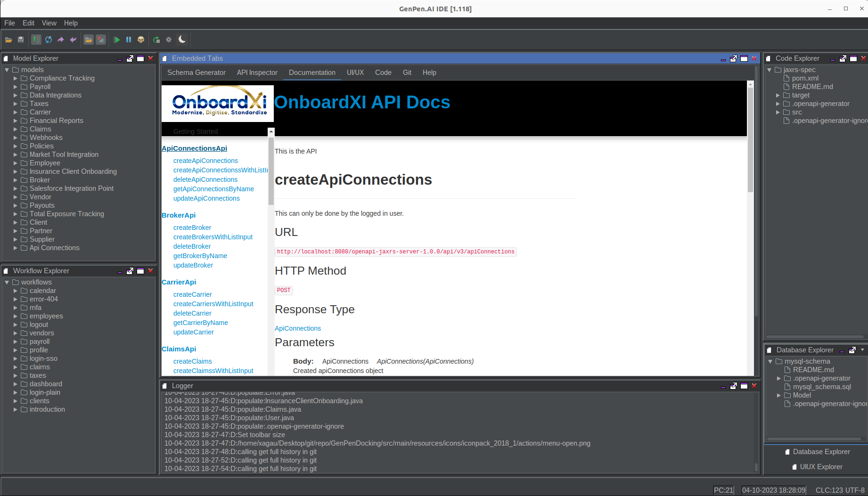Open the getCarrierByName docs link
This screenshot has height=496, width=868.
(x=201, y=323)
